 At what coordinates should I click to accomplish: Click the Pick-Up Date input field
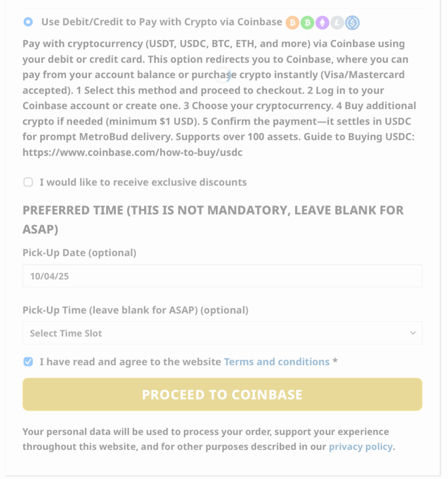point(222,276)
